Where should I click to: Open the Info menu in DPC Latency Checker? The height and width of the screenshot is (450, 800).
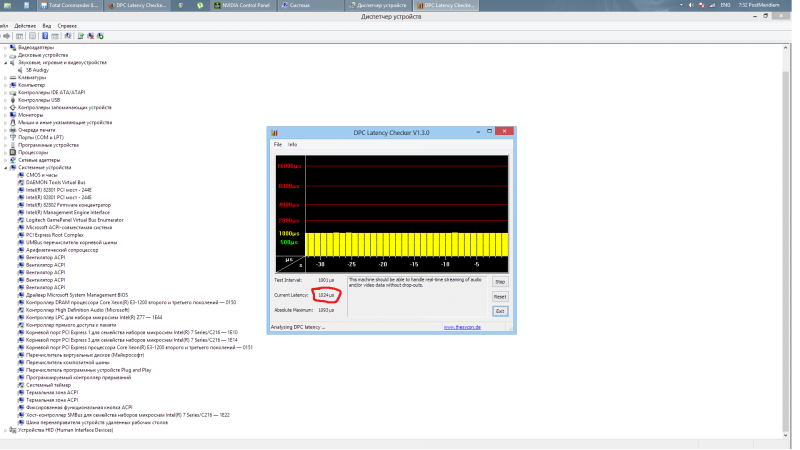click(x=293, y=144)
